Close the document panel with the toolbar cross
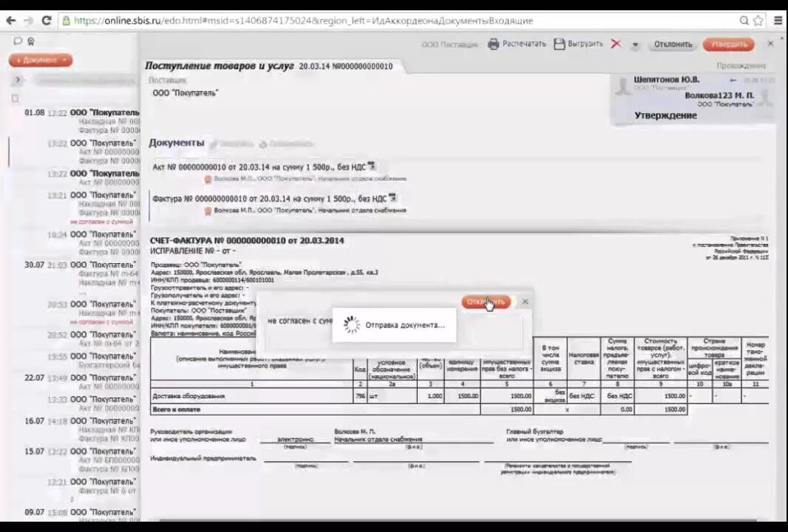Viewport: 788px width, 532px height. pos(770,44)
